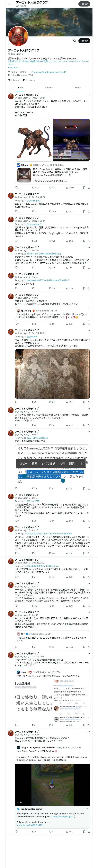Screen dimensions: 98x868
Task: Open the profile search magnifier icon
Action: click(x=74, y=41)
